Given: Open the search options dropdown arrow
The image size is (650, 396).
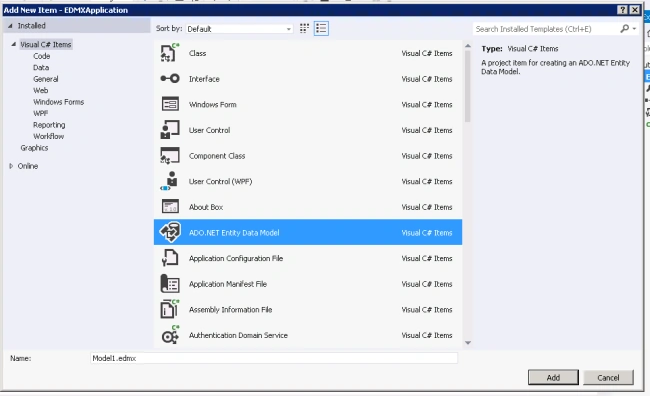Looking at the screenshot, I should [x=634, y=29].
